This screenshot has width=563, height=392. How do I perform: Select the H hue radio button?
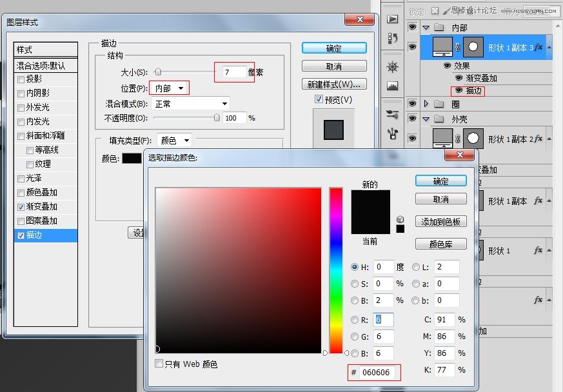pos(355,267)
